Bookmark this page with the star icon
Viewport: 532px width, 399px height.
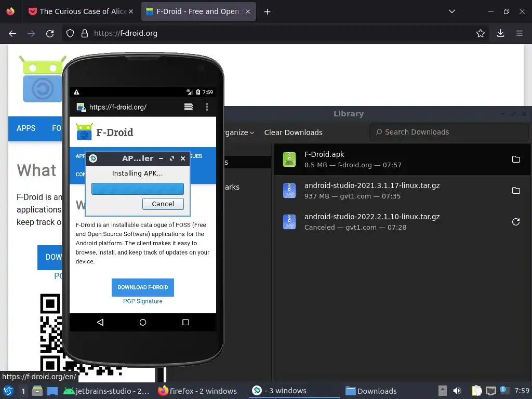pyautogui.click(x=480, y=33)
